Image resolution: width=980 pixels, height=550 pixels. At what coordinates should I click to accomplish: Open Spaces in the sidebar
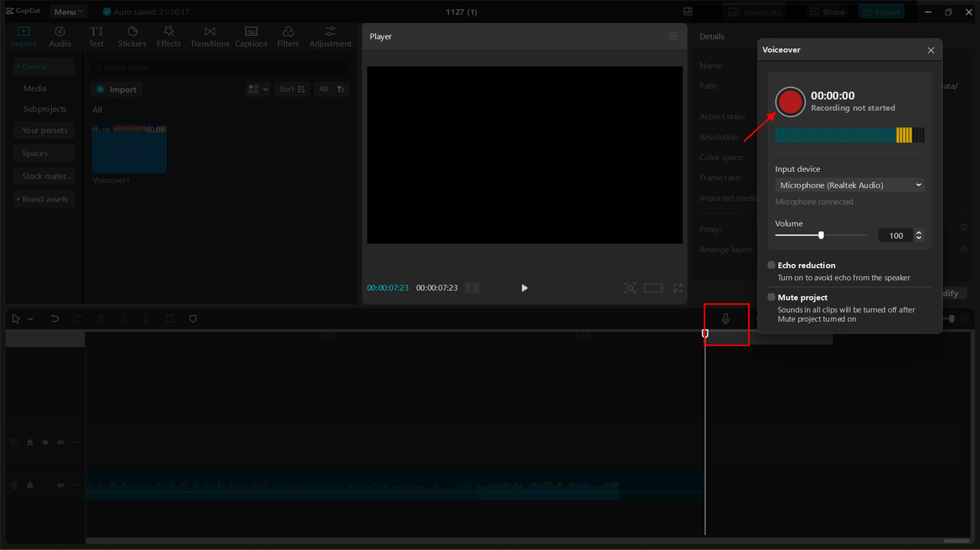(44, 154)
